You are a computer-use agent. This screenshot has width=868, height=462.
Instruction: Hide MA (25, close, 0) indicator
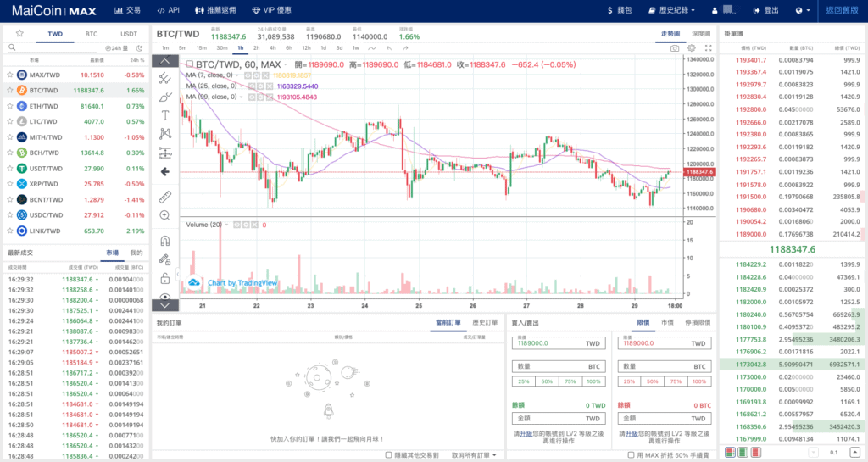[x=251, y=86]
